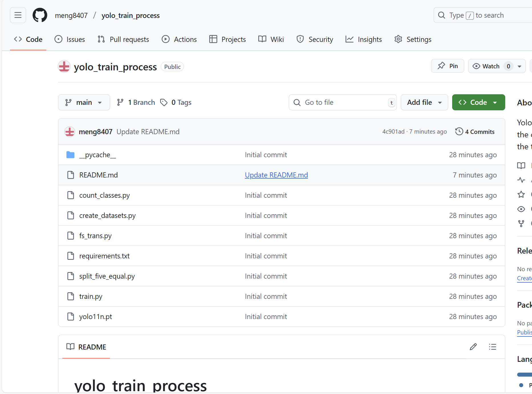Expand the Add file dropdown
This screenshot has height=394, width=532.
click(x=424, y=102)
